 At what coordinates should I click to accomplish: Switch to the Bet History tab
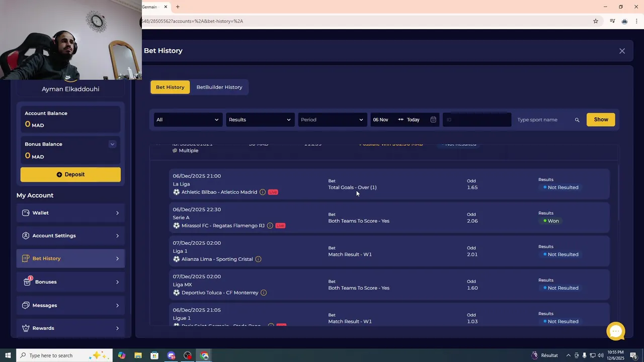coord(170,87)
